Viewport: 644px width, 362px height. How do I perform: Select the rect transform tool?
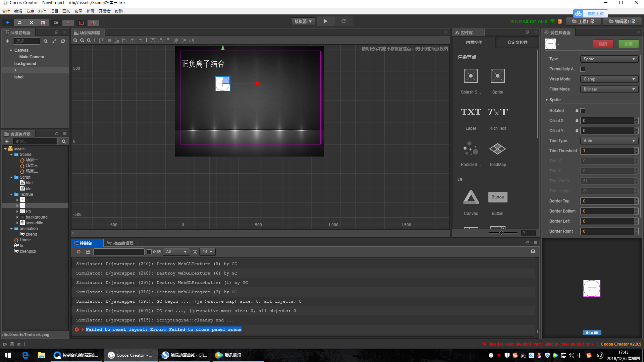coord(43,22)
